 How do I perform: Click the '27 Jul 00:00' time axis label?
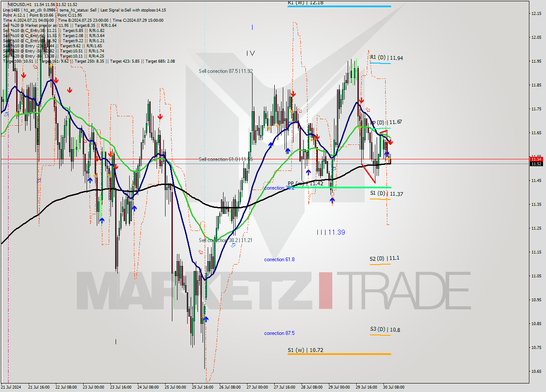257,387
